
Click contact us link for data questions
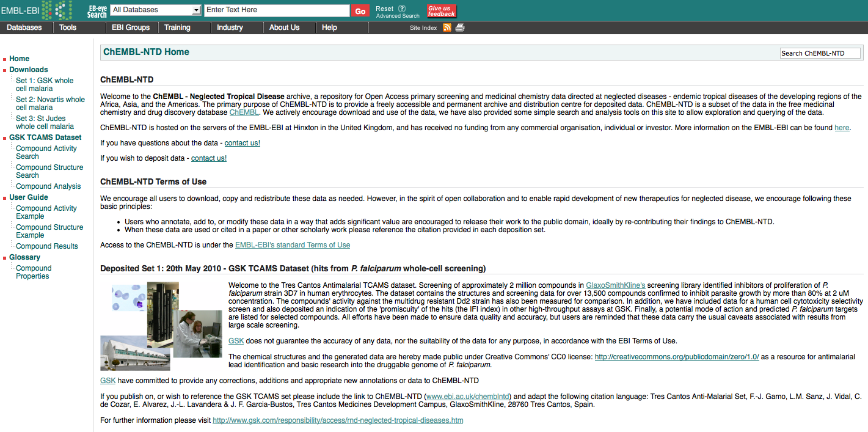point(243,143)
